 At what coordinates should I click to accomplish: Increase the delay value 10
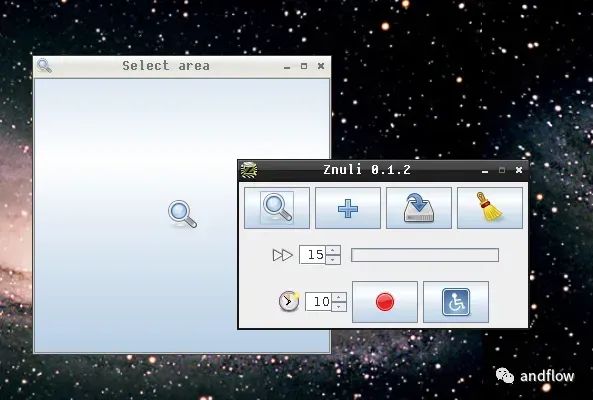point(339,297)
